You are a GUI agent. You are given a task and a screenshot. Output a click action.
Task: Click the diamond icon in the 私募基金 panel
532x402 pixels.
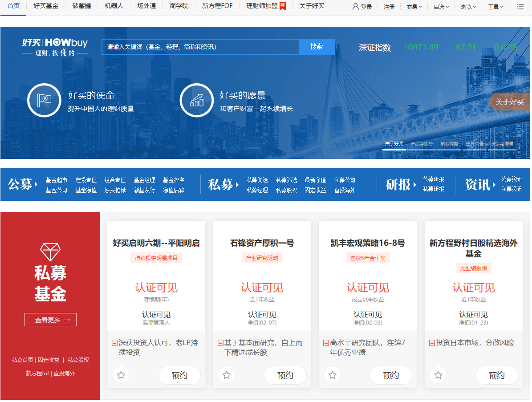(x=50, y=251)
